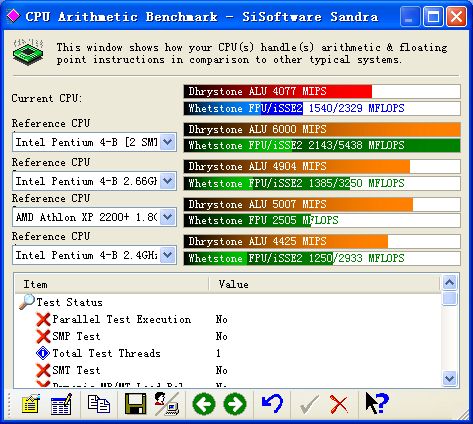Click the Whetstone 2143/5438 MFLOPS bar

tap(322, 145)
